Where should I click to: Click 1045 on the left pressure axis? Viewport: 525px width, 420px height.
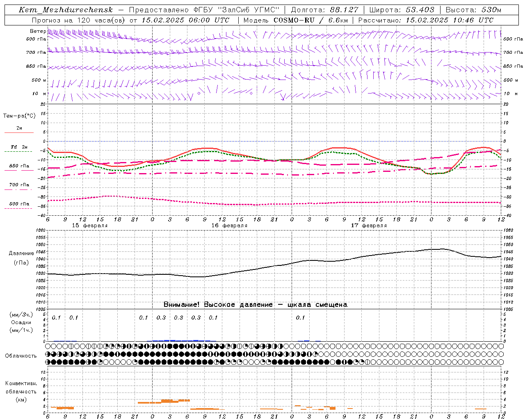41,252
